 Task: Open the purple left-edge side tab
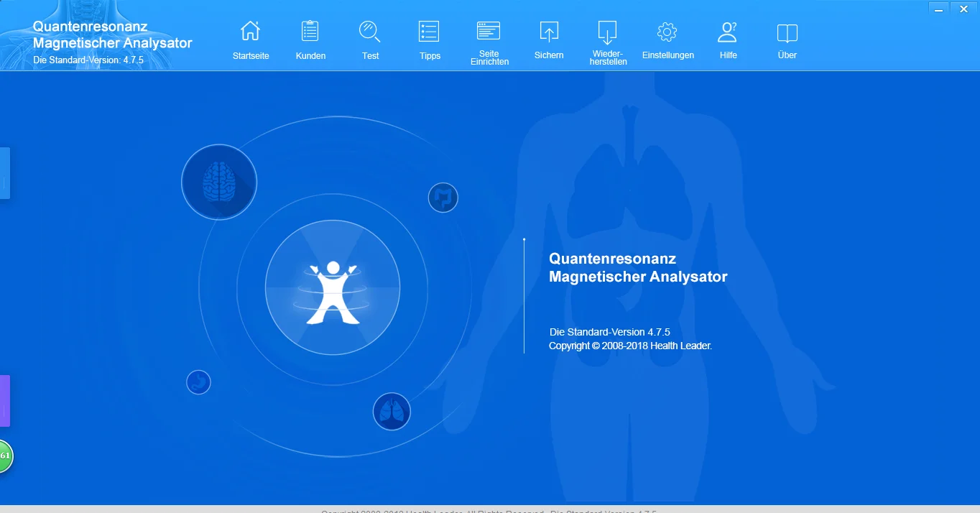coord(4,401)
